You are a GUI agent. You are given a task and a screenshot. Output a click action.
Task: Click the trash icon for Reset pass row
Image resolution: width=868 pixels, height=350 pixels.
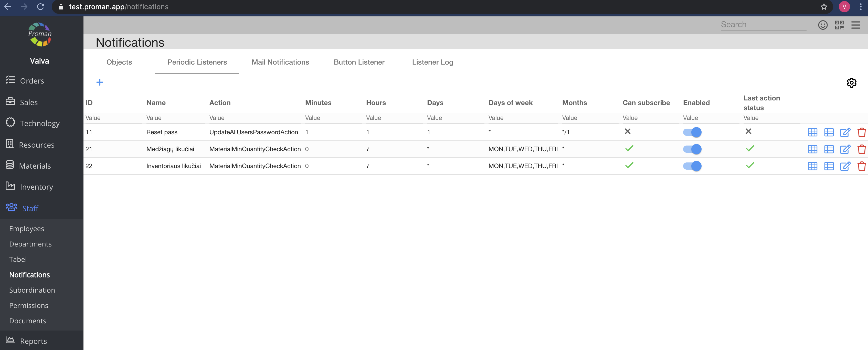(861, 132)
